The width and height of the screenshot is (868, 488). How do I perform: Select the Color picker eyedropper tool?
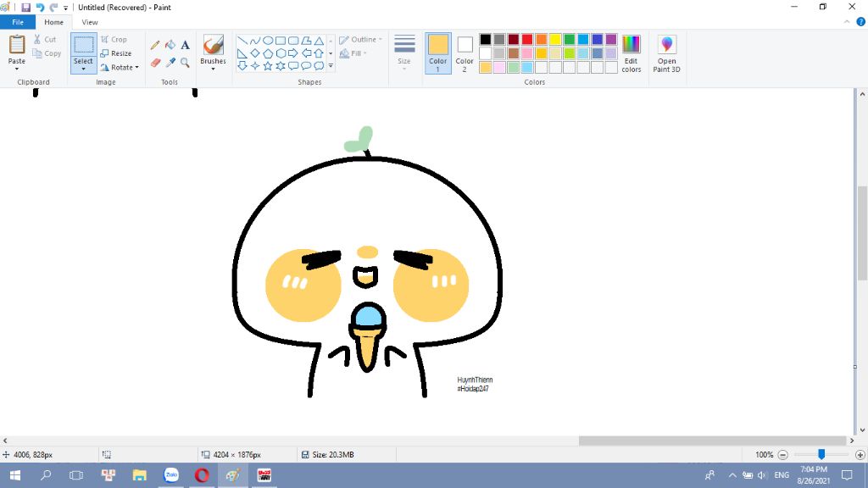[170, 63]
